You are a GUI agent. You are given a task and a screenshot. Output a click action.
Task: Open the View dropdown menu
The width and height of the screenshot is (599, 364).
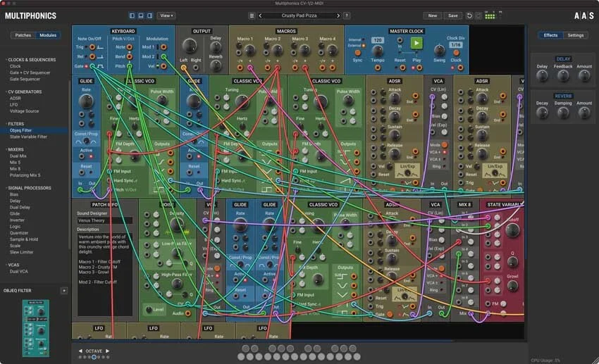pyautogui.click(x=166, y=15)
